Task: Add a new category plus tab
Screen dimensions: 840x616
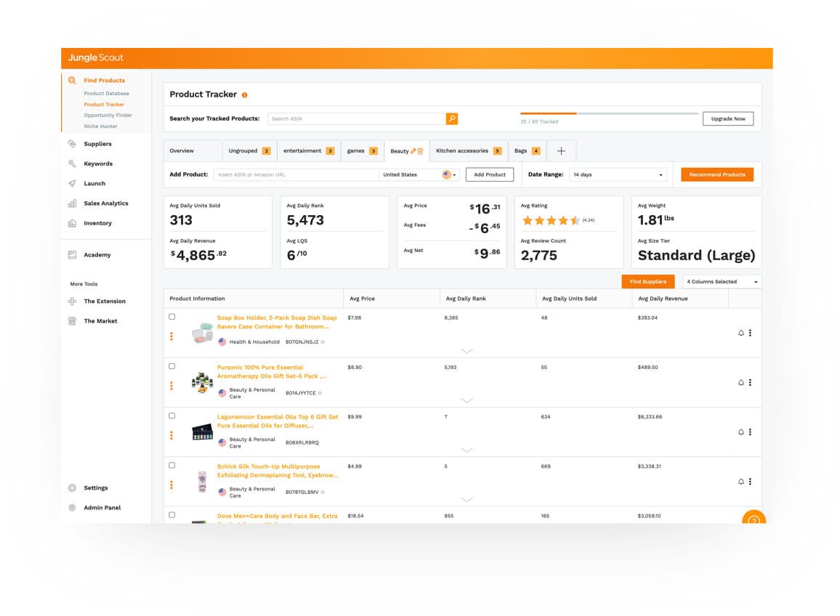Action: click(561, 151)
